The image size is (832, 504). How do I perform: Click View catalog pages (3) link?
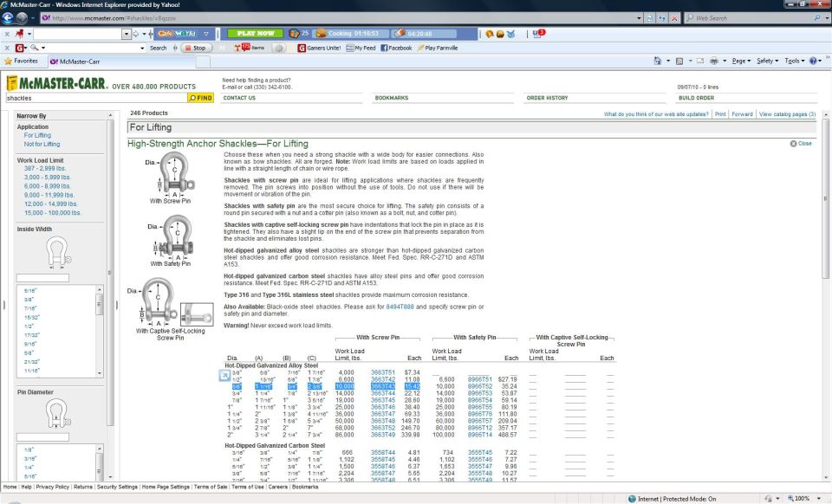[787, 114]
